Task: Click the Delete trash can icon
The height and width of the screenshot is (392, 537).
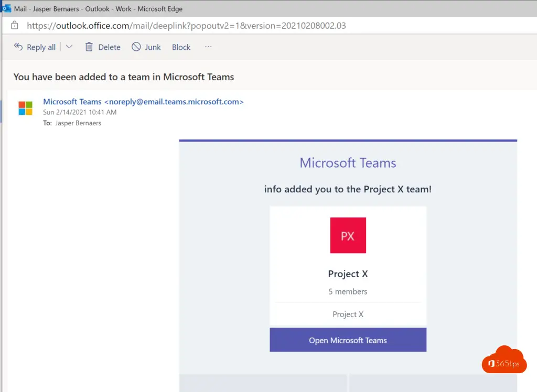Action: pyautogui.click(x=89, y=47)
